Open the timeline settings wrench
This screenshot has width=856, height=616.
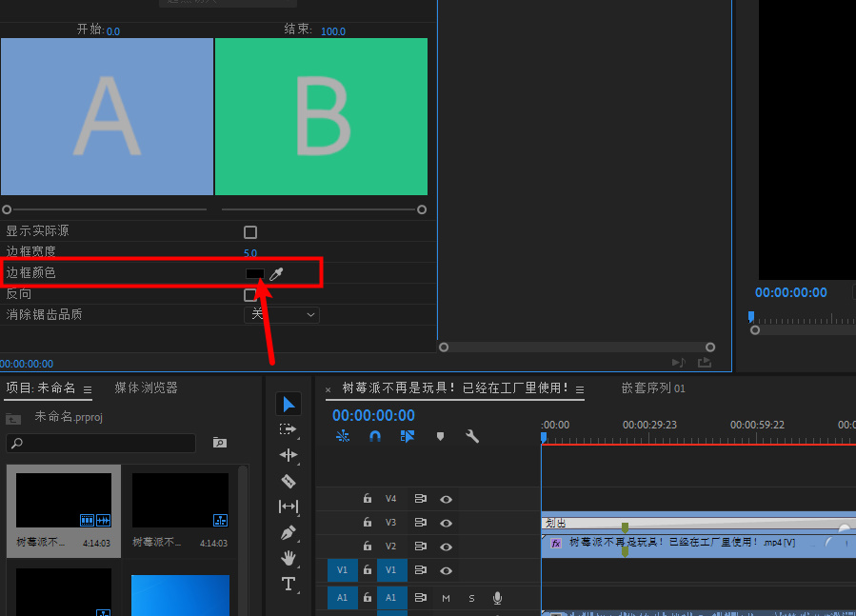click(471, 435)
